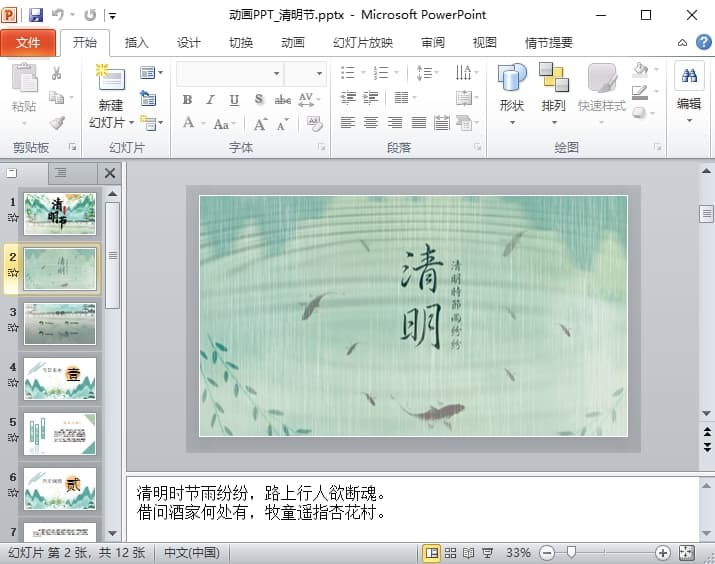Open the slide layout dropdown
Screen dimensions: 715x564
coord(151,72)
